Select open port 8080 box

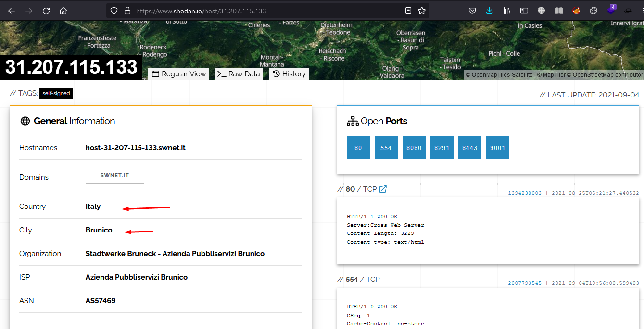[414, 148]
